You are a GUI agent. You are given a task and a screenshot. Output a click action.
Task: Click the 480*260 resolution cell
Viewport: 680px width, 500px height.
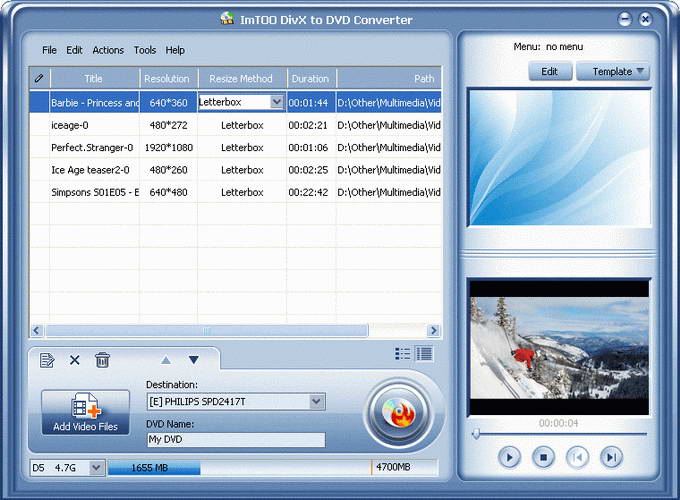(x=168, y=170)
